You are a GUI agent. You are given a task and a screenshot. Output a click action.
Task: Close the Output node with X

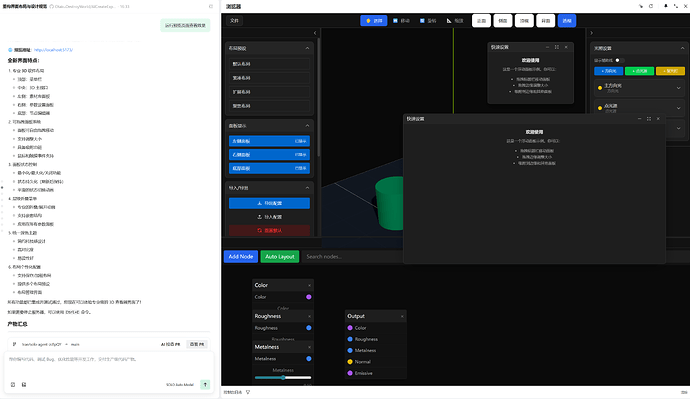(x=402, y=316)
